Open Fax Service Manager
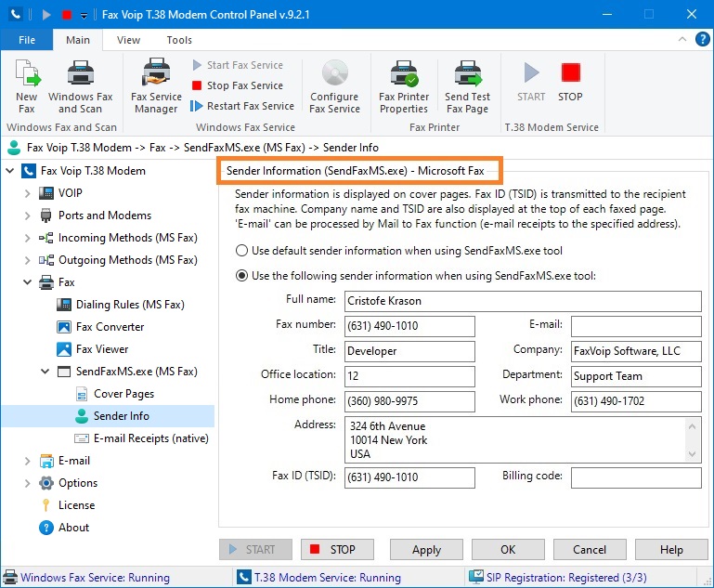The height and width of the screenshot is (588, 714). [x=156, y=86]
